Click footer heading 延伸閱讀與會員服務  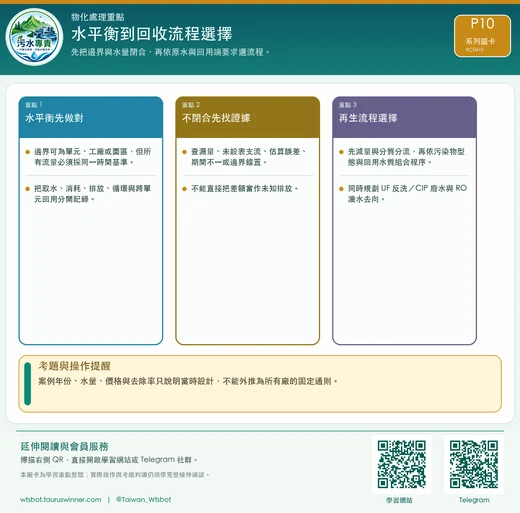[x=64, y=446]
